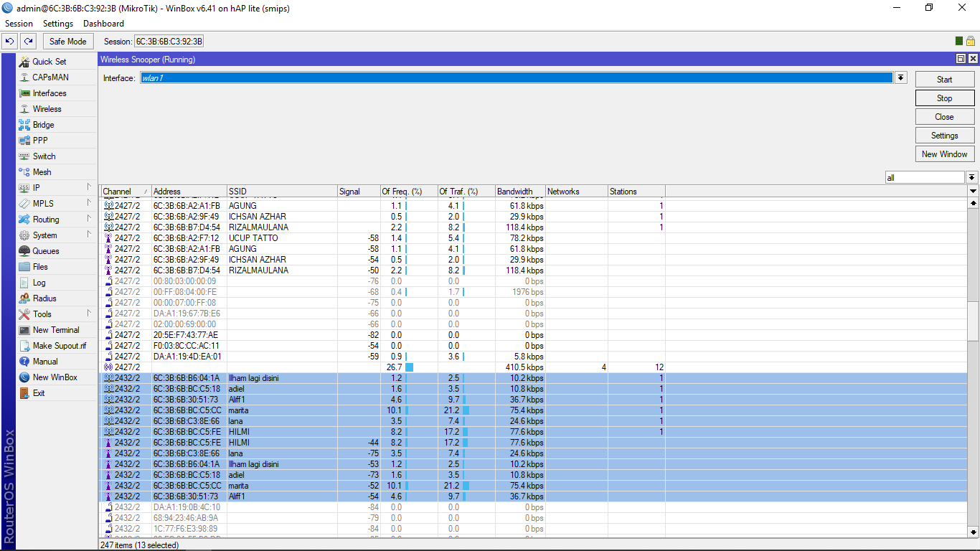
Task: Open the CAPsMAN panel
Action: pos(50,77)
